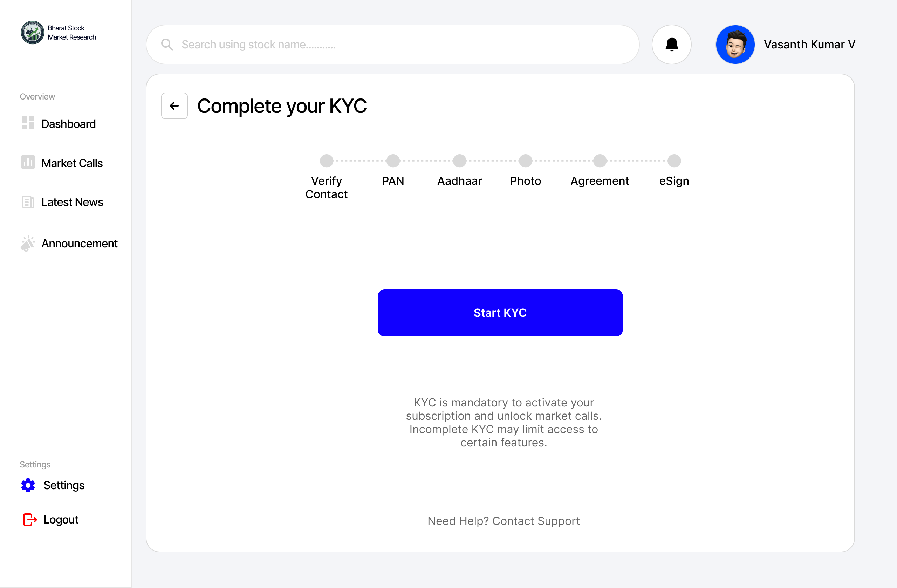Image resolution: width=897 pixels, height=588 pixels.
Task: Click the Latest News newspaper icon
Action: click(x=28, y=203)
